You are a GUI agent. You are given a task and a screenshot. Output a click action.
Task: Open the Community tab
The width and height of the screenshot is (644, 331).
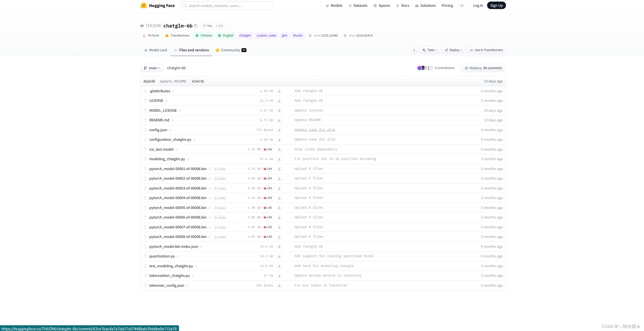(x=231, y=50)
